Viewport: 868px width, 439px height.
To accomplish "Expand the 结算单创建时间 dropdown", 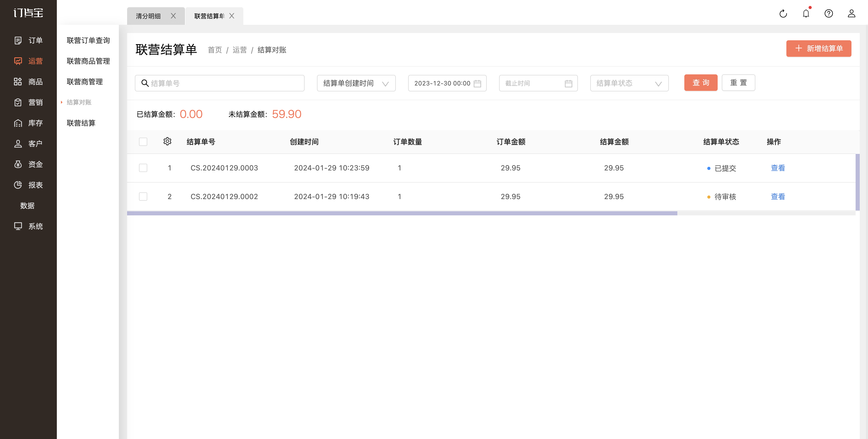I will [356, 83].
